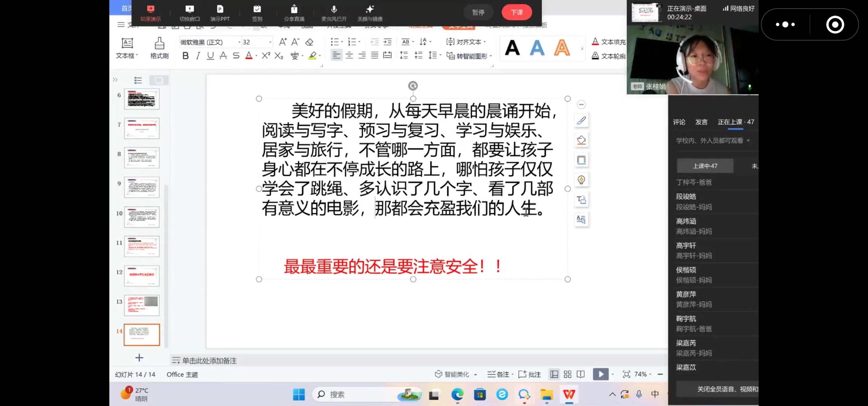Center align the text

(349, 56)
